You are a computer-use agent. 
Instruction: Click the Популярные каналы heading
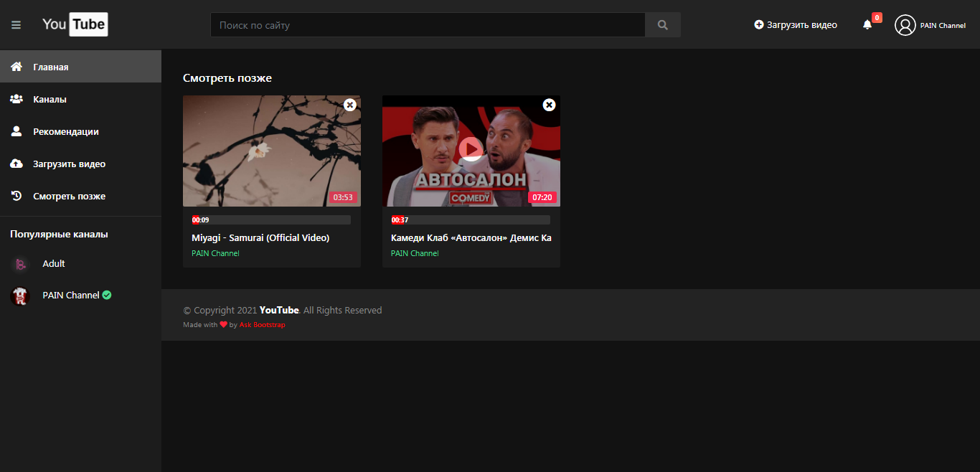pyautogui.click(x=59, y=235)
